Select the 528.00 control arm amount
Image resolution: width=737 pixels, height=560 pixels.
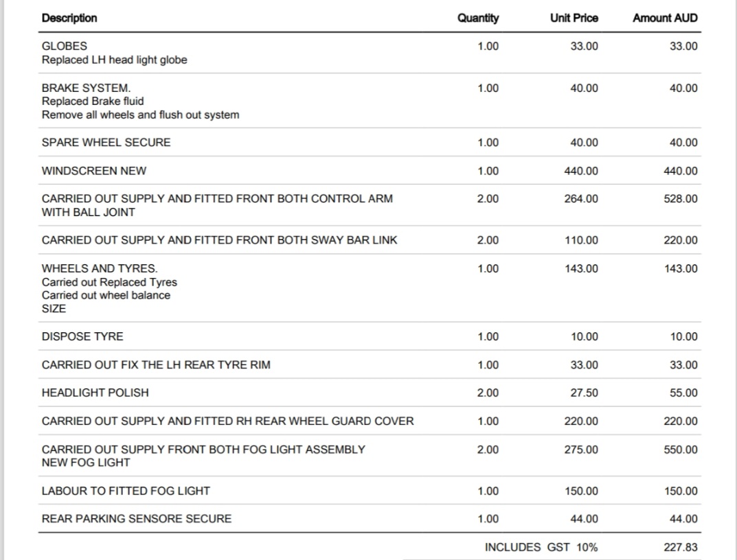click(681, 199)
